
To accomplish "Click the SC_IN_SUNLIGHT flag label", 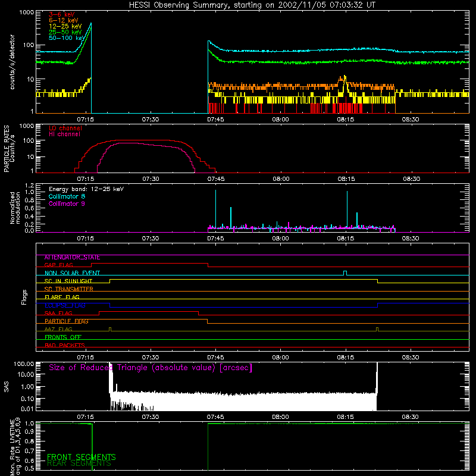I will point(68,281).
